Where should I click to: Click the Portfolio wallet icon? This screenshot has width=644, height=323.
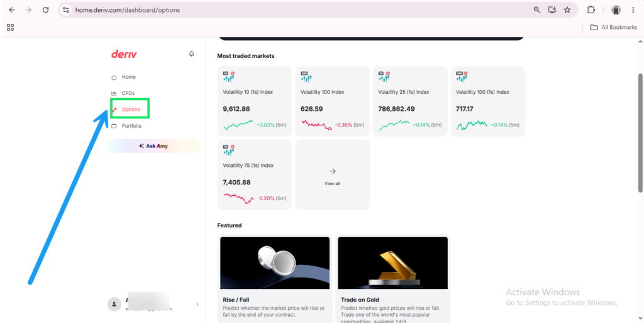pyautogui.click(x=114, y=126)
